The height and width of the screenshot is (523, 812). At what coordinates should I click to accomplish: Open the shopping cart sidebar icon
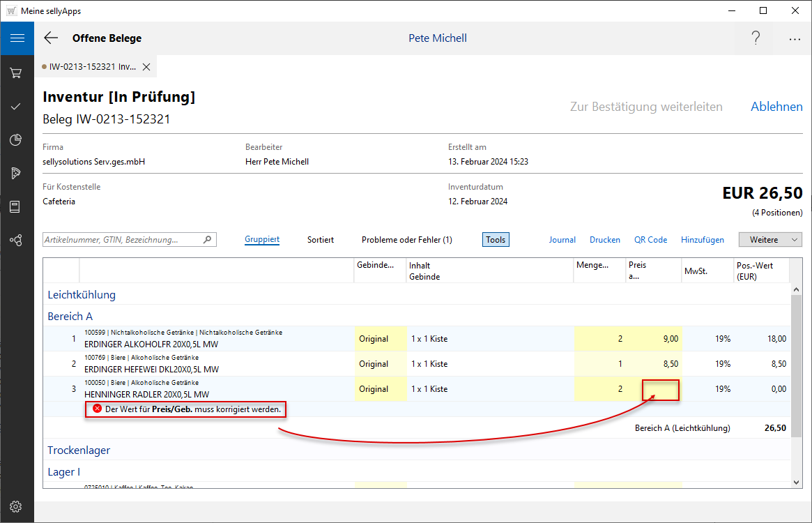click(x=17, y=73)
